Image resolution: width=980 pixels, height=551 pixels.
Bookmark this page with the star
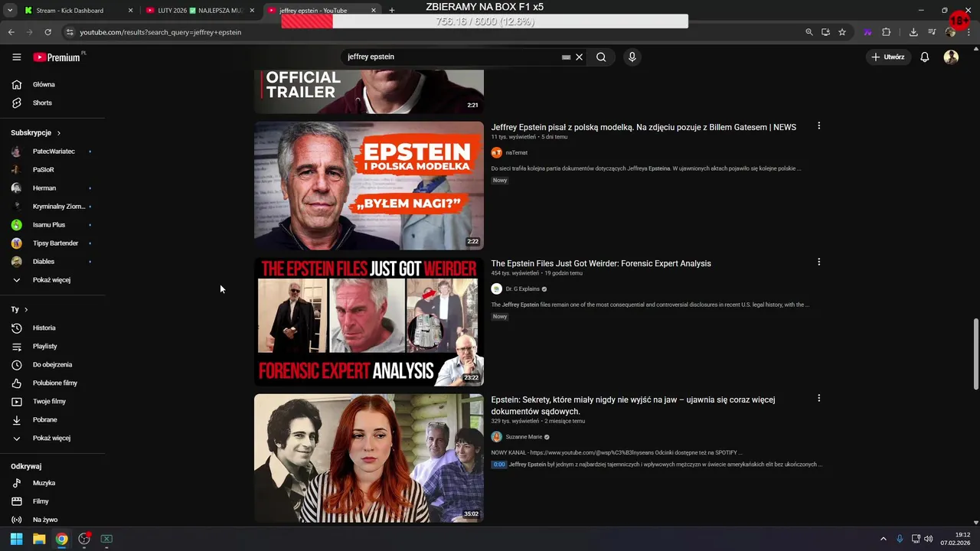pyautogui.click(x=842, y=32)
